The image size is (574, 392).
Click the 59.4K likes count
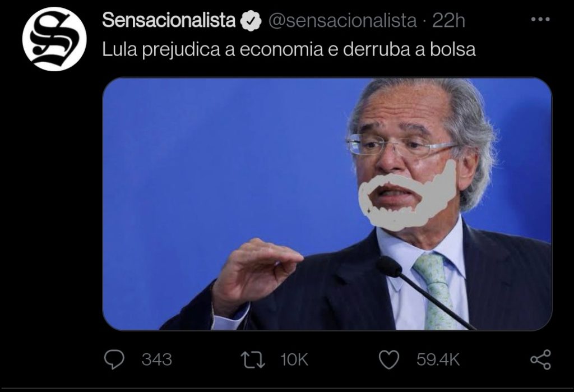(438, 360)
